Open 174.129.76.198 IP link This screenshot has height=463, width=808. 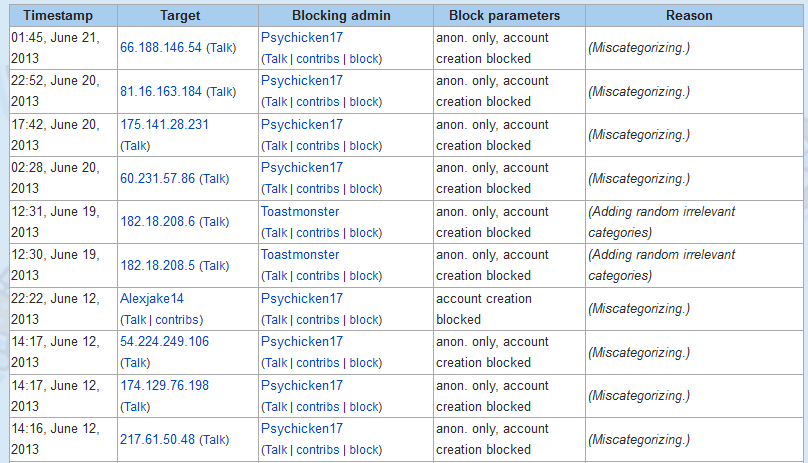click(164, 386)
